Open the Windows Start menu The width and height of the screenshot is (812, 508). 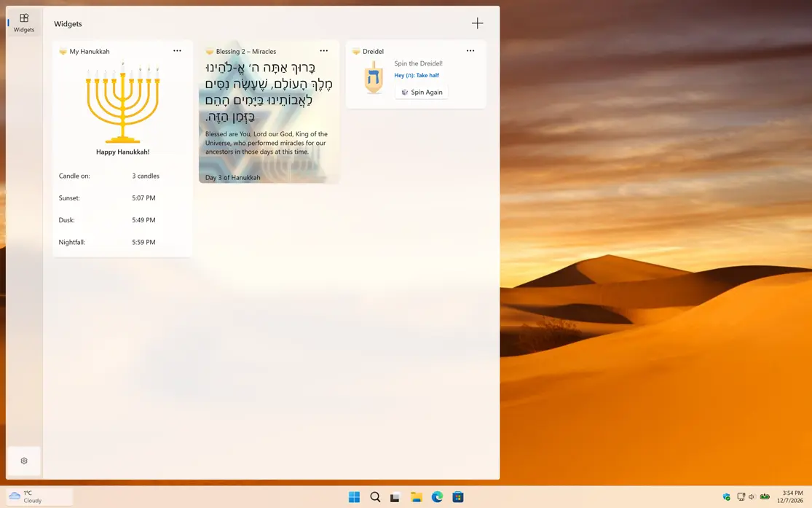tap(354, 497)
